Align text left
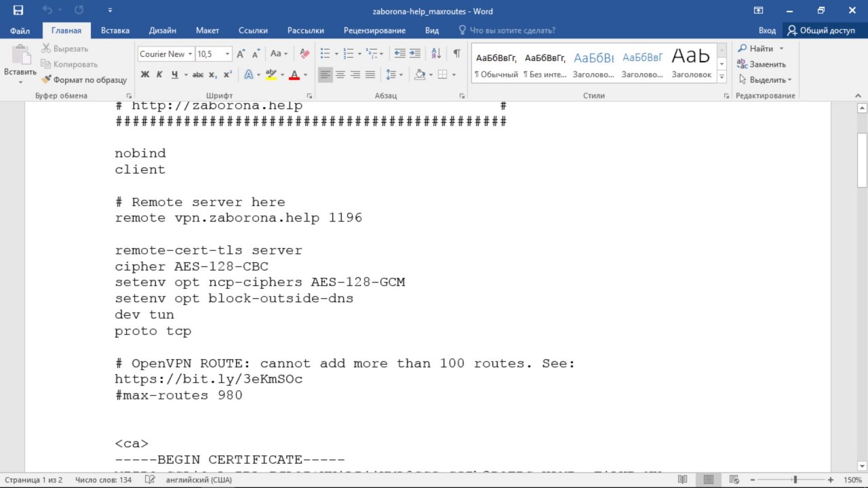This screenshot has height=488, width=868. coord(325,75)
